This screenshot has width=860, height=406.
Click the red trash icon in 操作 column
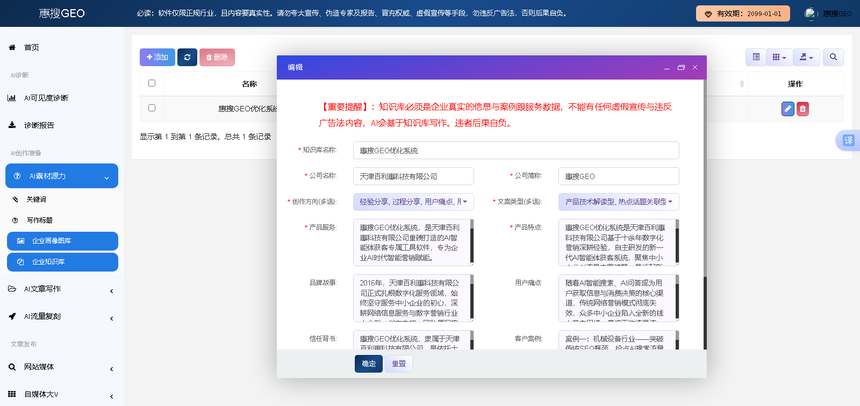click(802, 109)
